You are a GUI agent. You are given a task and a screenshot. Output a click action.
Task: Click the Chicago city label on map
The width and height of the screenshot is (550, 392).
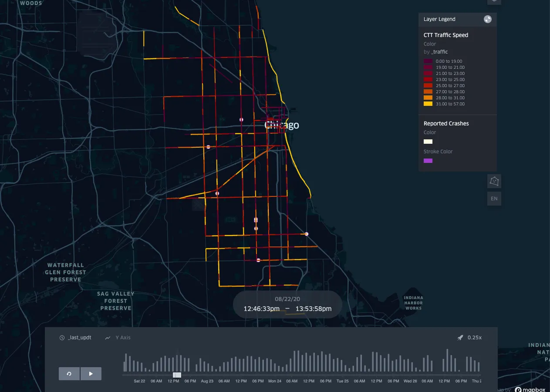click(282, 125)
